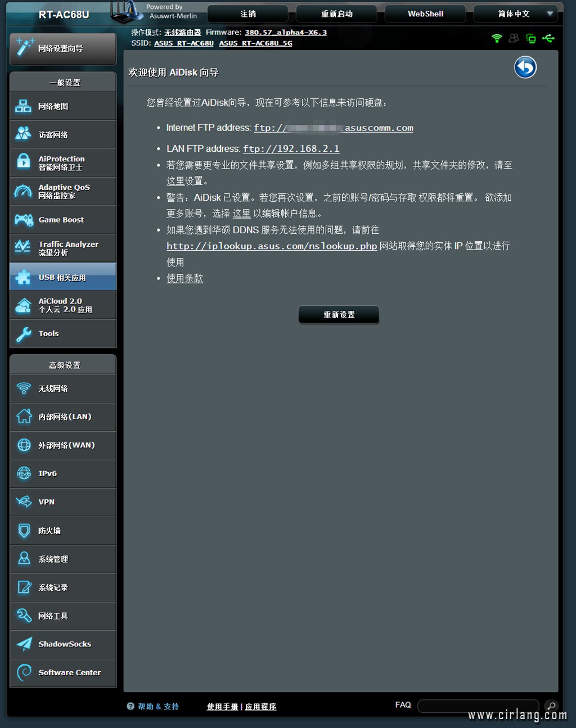Open the 使用手册 manual link
This screenshot has width=576, height=728.
click(x=222, y=707)
